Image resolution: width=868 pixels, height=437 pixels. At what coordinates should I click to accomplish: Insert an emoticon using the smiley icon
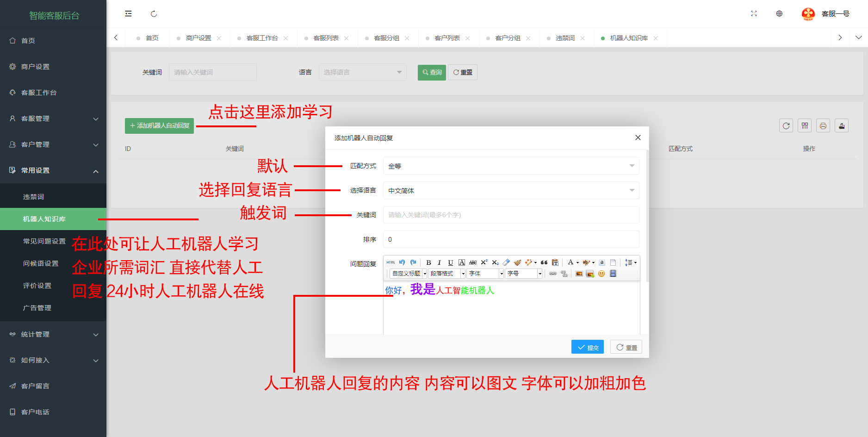tap(601, 274)
